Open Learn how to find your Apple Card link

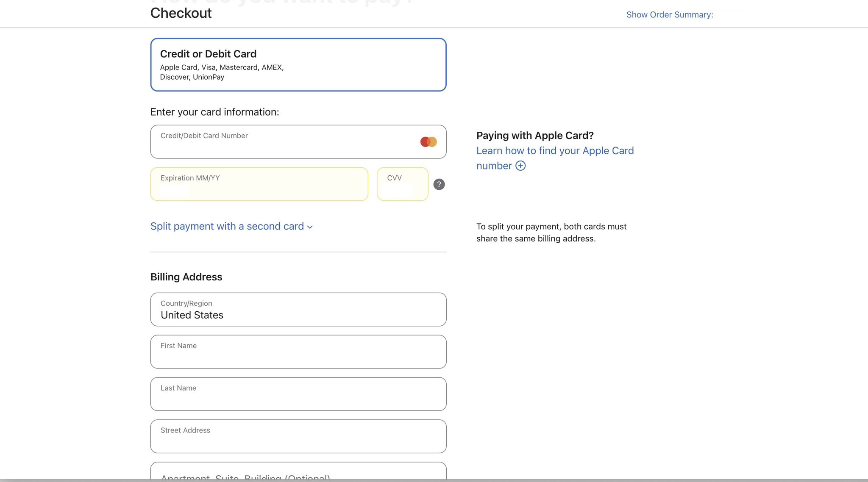point(555,158)
